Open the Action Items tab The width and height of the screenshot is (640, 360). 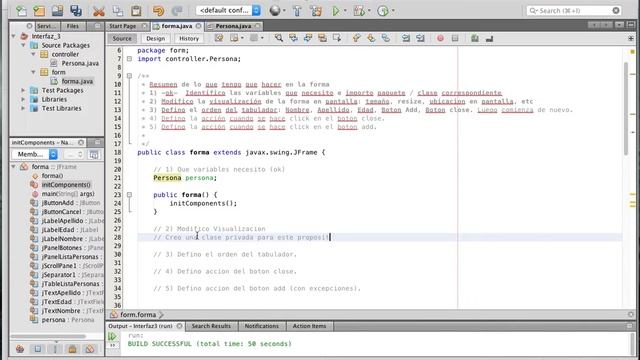(309, 326)
